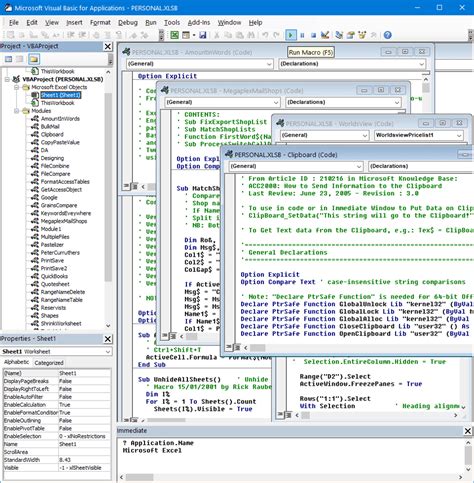474x483 pixels.
Task: Select the RangeNameTable module in tree
Action: click(x=62, y=300)
